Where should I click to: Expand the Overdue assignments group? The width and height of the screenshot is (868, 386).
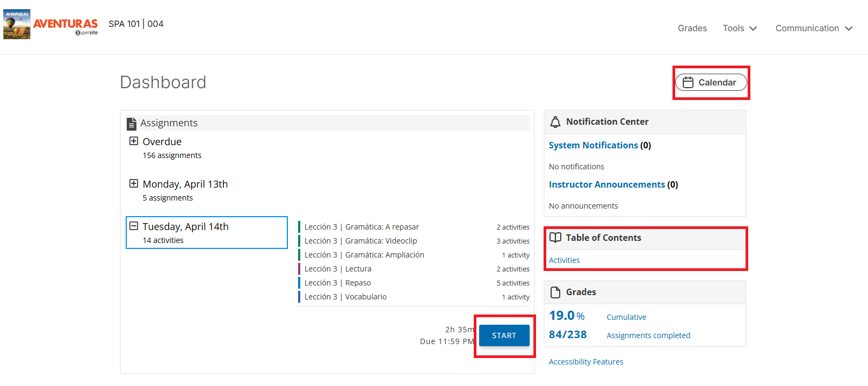coord(134,141)
